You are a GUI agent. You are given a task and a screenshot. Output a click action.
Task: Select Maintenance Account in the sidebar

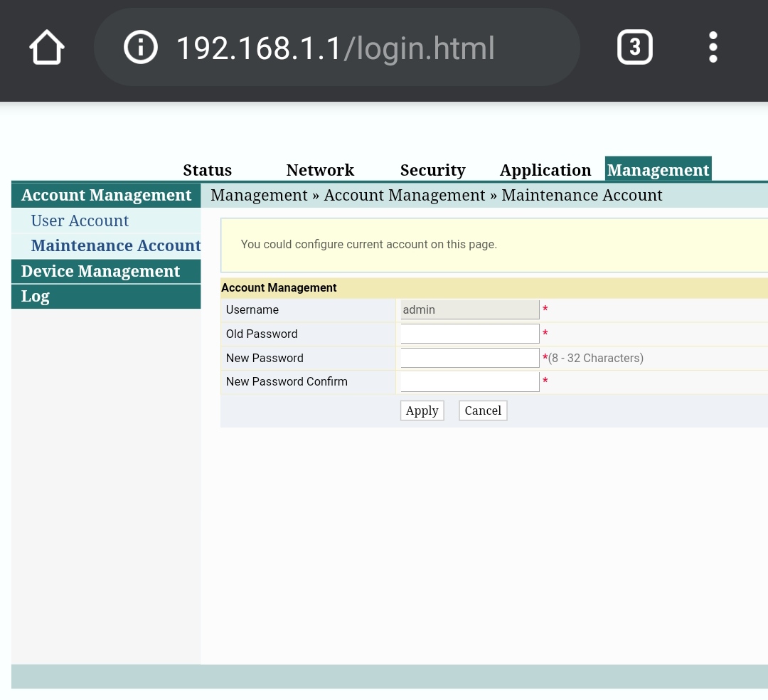[115, 245]
